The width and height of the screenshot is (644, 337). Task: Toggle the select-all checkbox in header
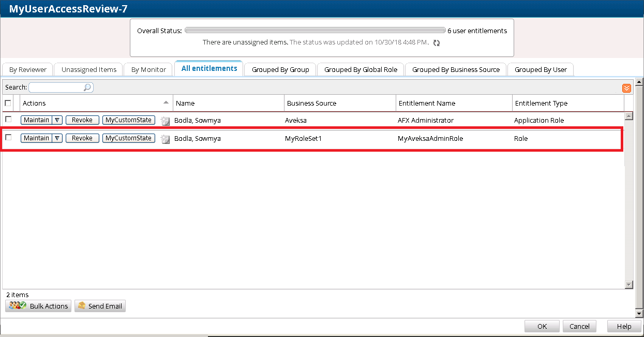8,103
